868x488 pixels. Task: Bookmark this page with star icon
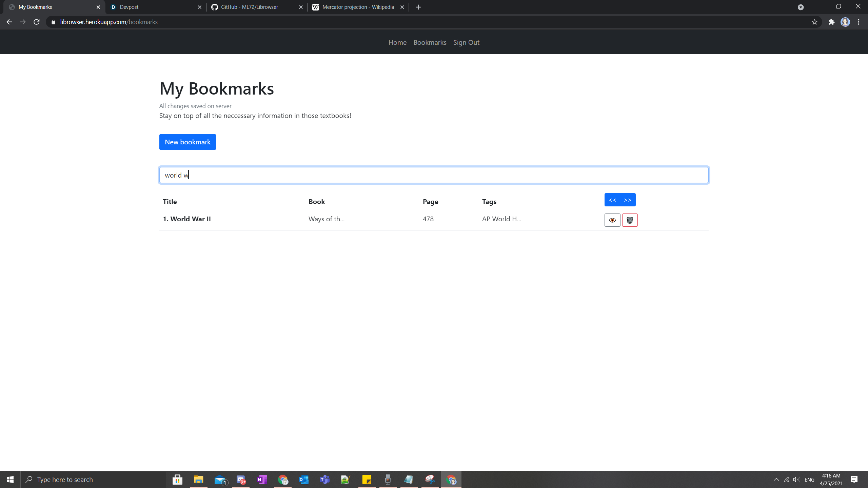coord(814,22)
